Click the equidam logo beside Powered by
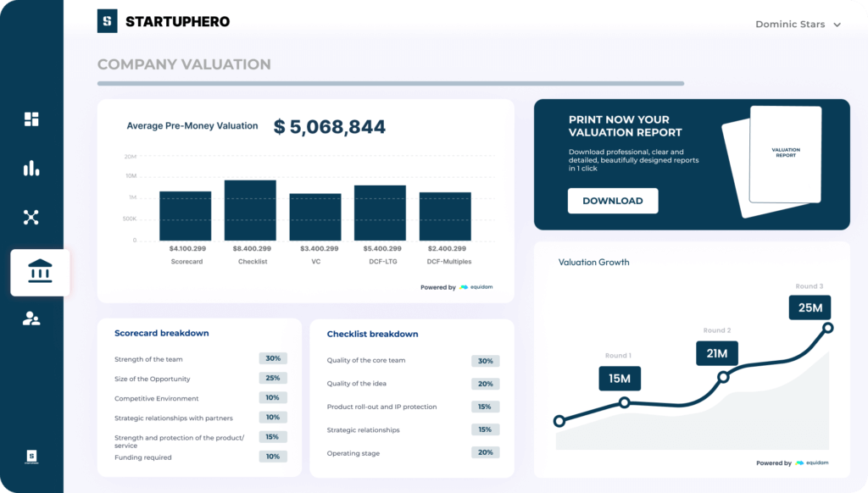 point(476,287)
